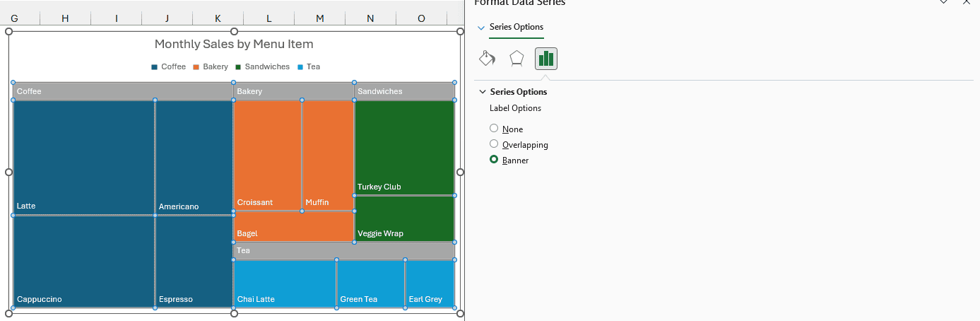Collapse the Series Options section expander
This screenshot has width=980, height=321.
click(483, 92)
